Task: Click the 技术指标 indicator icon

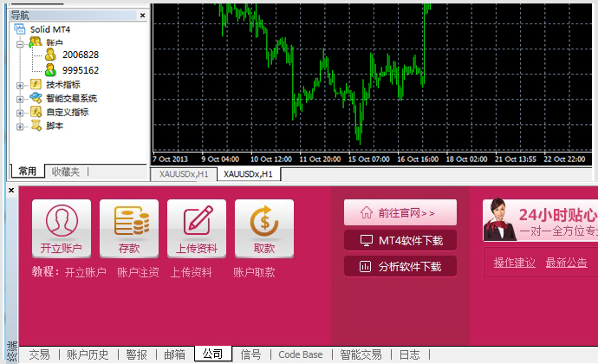Action: (36, 84)
